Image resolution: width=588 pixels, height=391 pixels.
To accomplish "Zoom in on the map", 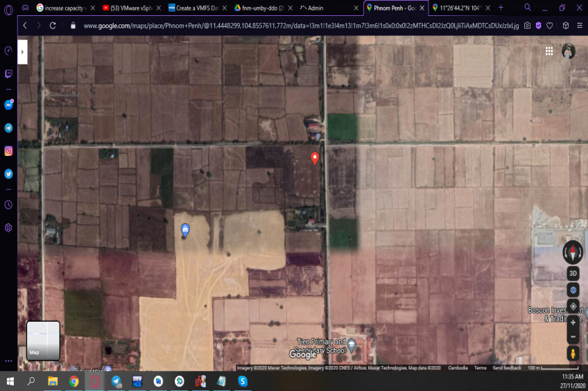I will 573,322.
